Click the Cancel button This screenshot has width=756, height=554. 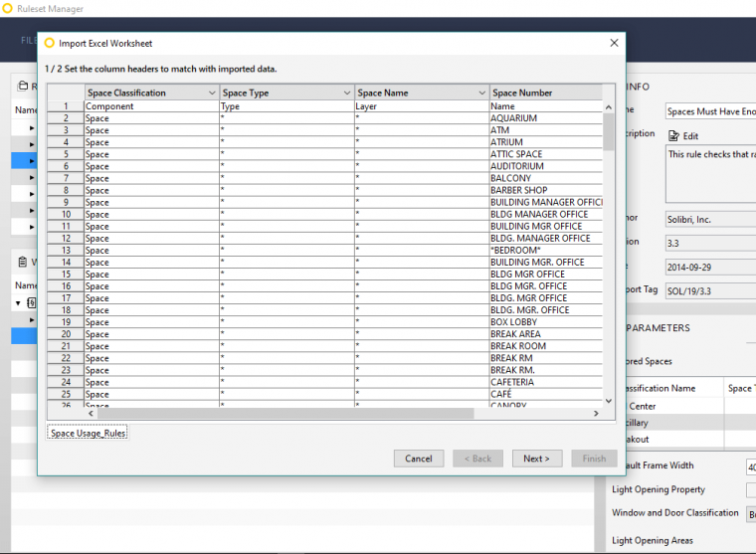click(x=419, y=459)
